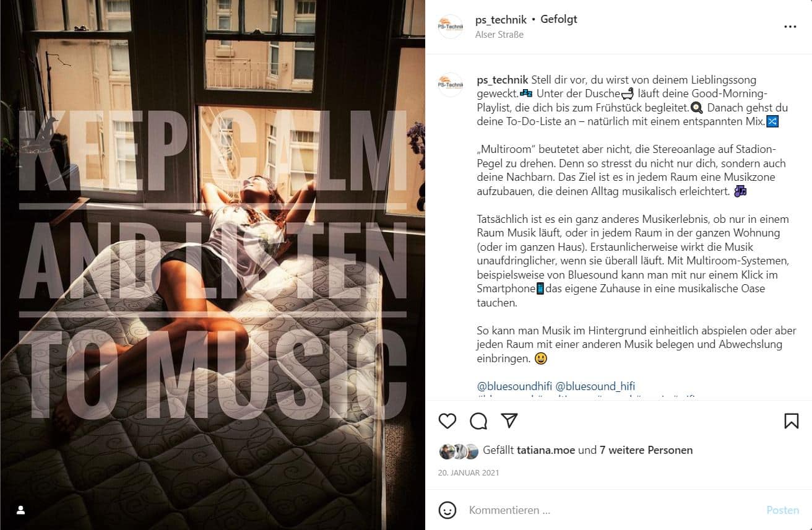Open comments via the speech bubble icon

[x=478, y=421]
